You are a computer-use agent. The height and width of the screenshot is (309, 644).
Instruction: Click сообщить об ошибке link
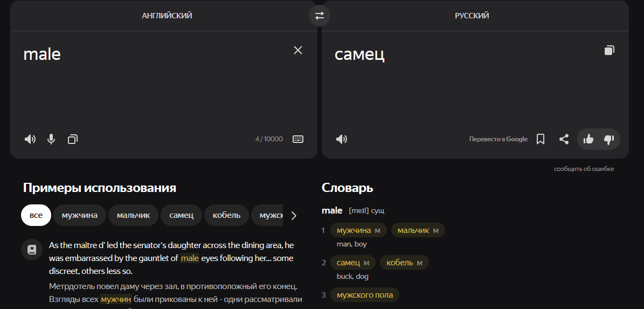(584, 169)
